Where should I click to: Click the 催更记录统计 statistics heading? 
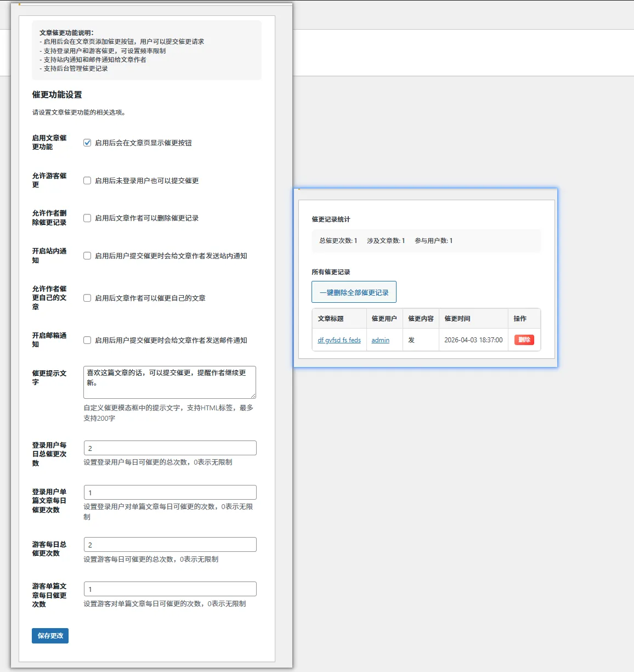click(x=330, y=219)
